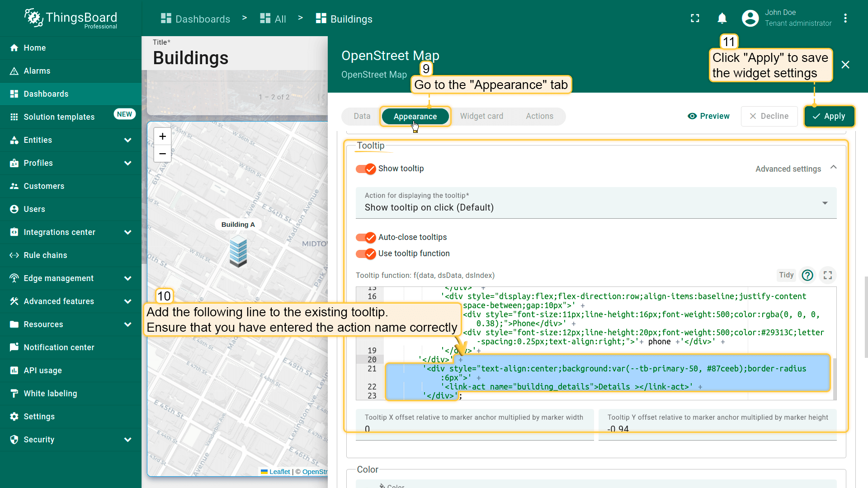The width and height of the screenshot is (868, 488).
Task: Expand tooltip function editor to fullscreen
Action: [x=827, y=275]
